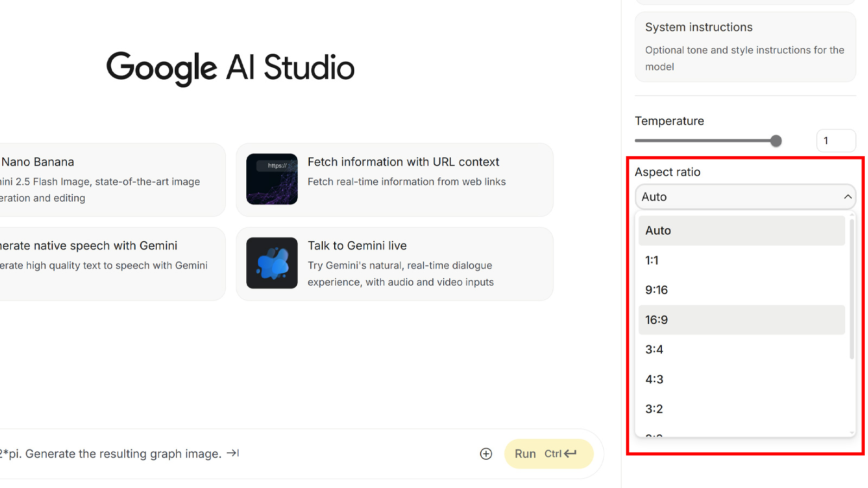Click the Talk to Gemini live icon
This screenshot has width=868, height=488.
pos(272,263)
